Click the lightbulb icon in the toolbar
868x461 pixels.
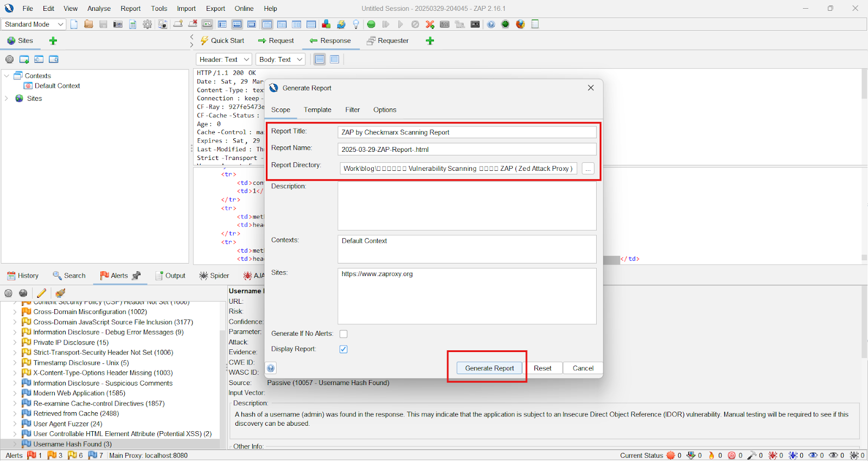[x=356, y=24]
